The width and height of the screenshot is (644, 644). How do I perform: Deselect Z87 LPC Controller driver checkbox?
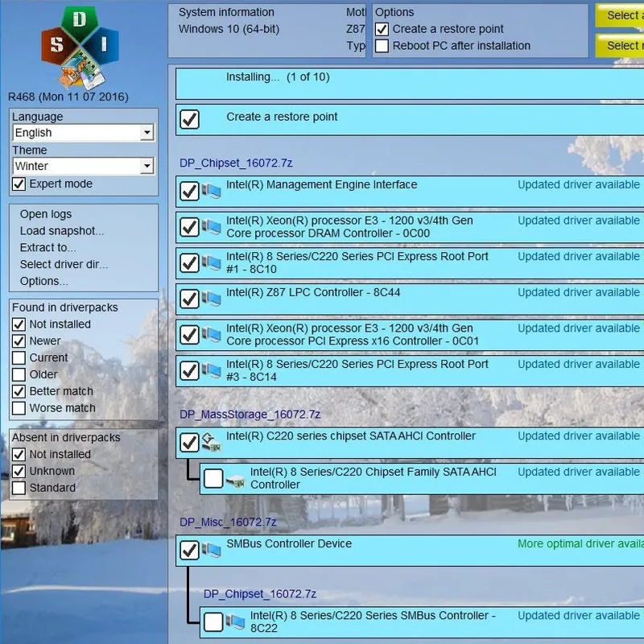click(x=189, y=299)
